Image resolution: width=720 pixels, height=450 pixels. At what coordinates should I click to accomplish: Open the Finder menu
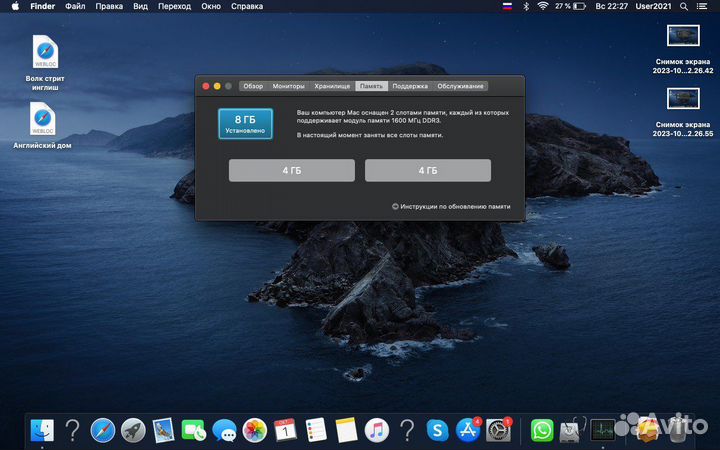(42, 6)
